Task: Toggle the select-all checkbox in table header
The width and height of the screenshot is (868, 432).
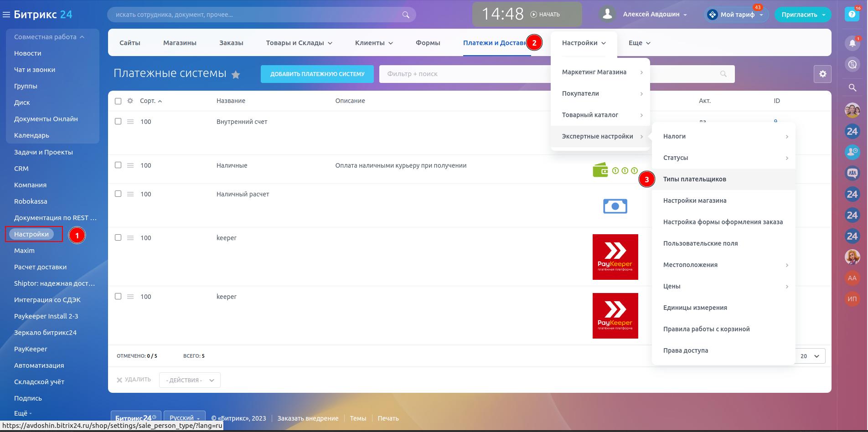Action: click(x=118, y=101)
